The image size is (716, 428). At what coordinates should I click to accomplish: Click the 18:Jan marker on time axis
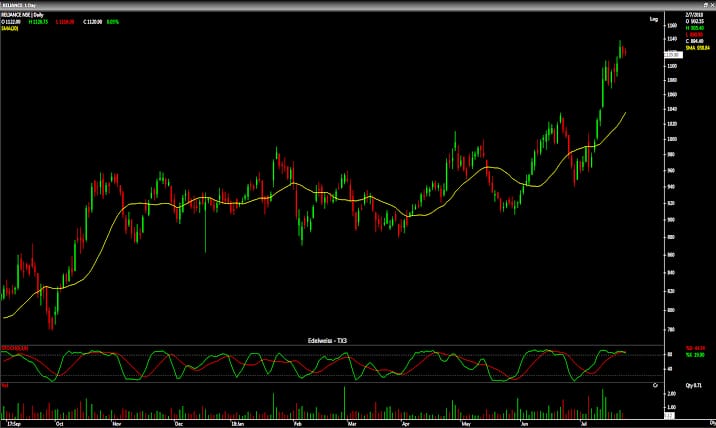click(236, 423)
